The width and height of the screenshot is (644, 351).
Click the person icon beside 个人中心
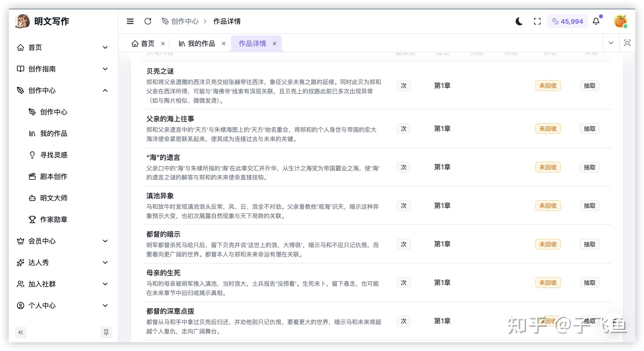click(21, 305)
